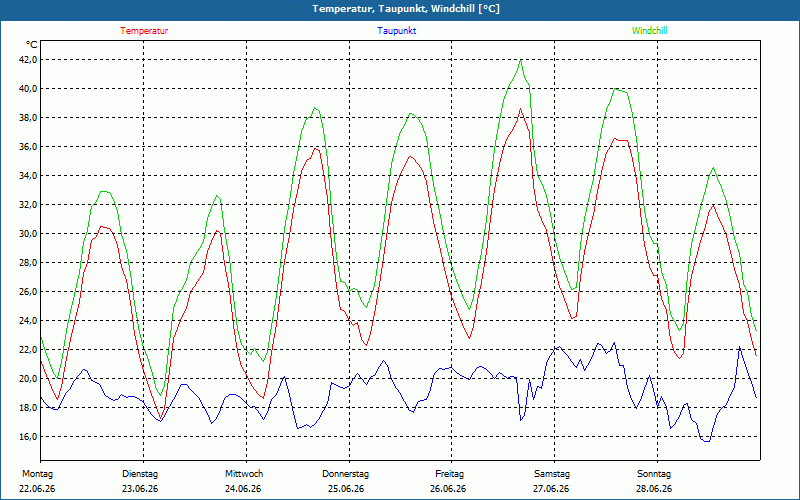Click the blue Taupunkt minimum on Sonntag
This screenshot has height=500, width=800.
coord(707,441)
